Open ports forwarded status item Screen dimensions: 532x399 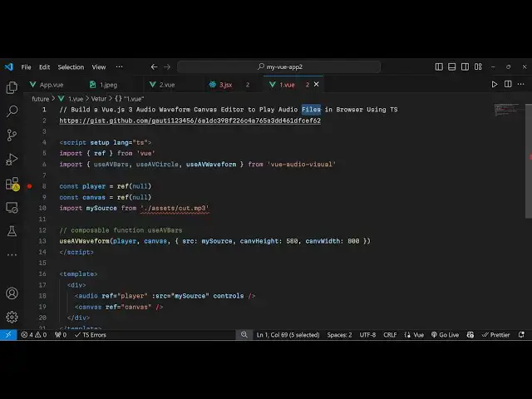[61, 335]
